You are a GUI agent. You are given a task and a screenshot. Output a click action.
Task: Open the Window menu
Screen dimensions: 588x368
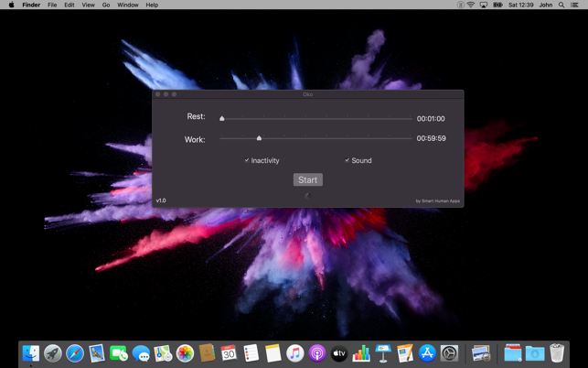point(128,5)
